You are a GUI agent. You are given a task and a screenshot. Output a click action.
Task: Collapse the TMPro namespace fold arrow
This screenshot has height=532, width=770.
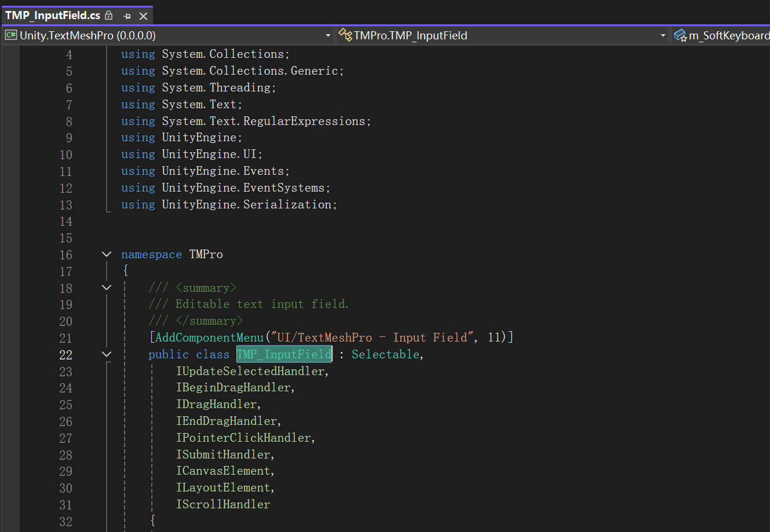[106, 253]
